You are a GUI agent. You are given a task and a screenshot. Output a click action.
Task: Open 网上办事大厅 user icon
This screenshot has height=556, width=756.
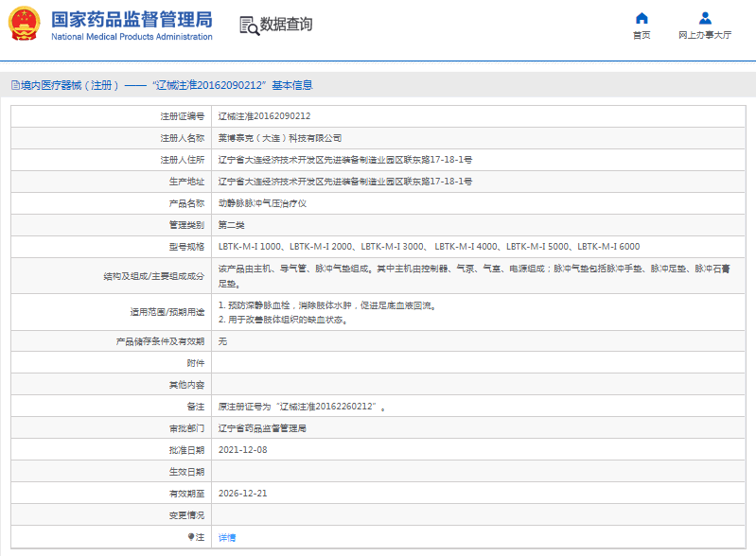(x=705, y=18)
